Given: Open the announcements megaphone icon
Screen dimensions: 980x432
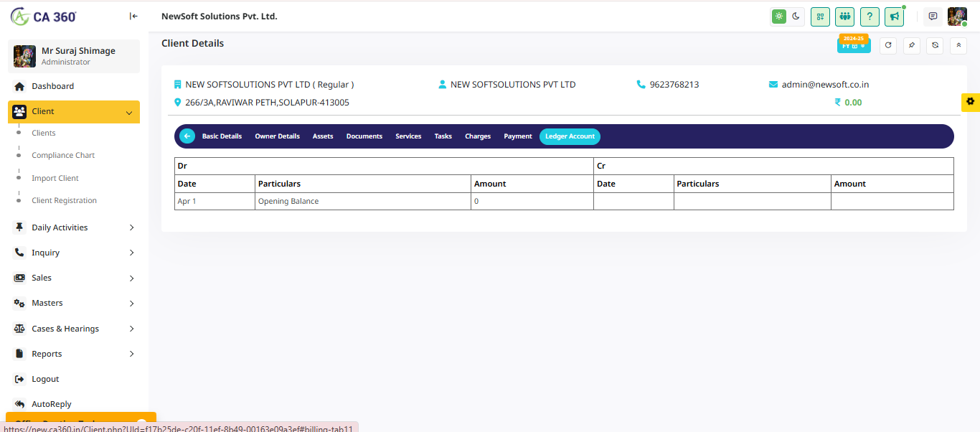Looking at the screenshot, I should pos(894,17).
